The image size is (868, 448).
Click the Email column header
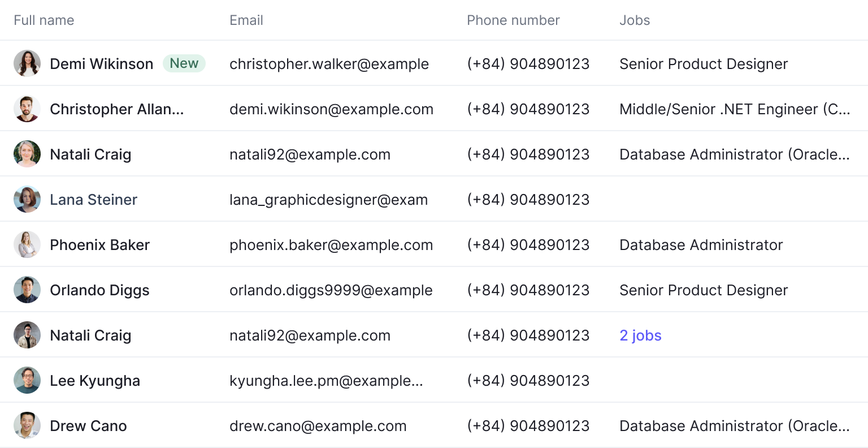[246, 20]
